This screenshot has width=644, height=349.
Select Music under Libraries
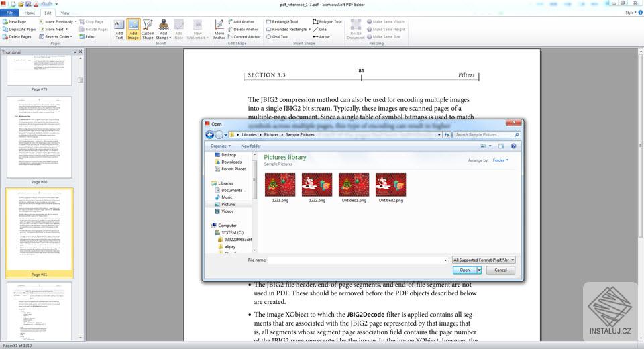[224, 197]
